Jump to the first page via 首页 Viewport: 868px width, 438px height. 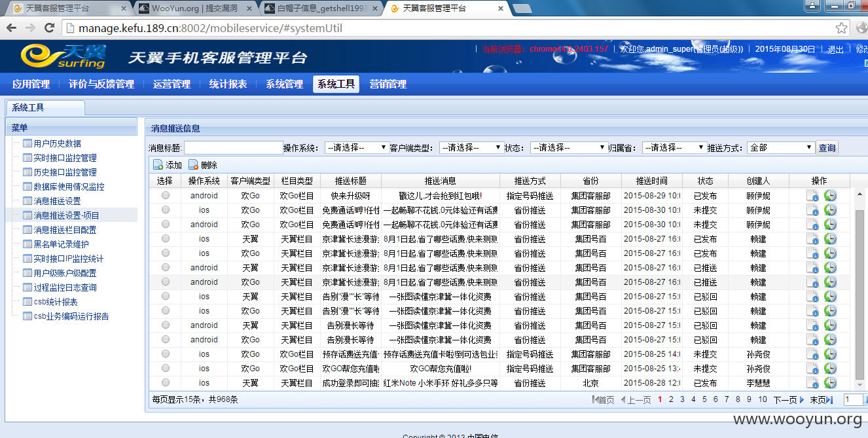point(602,399)
